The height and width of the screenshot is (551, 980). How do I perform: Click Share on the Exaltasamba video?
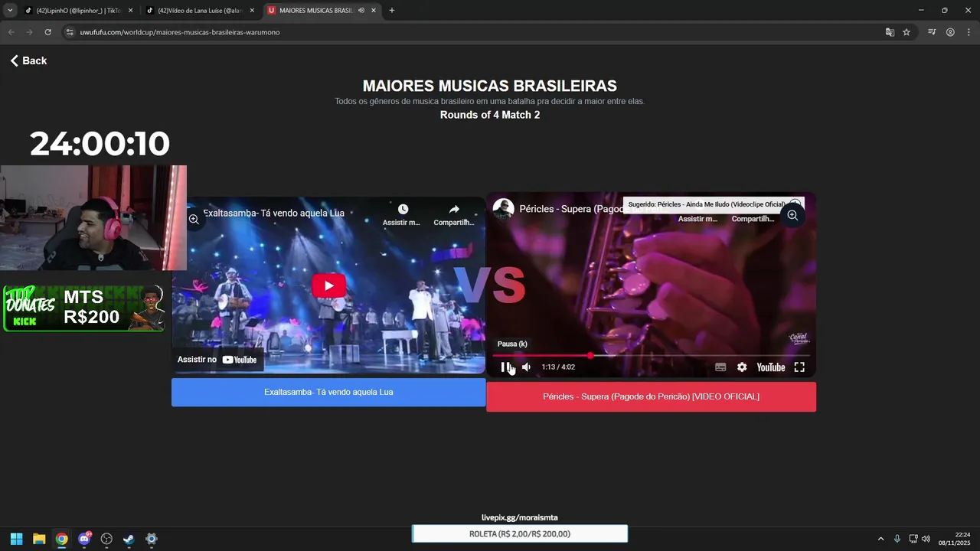(x=454, y=214)
